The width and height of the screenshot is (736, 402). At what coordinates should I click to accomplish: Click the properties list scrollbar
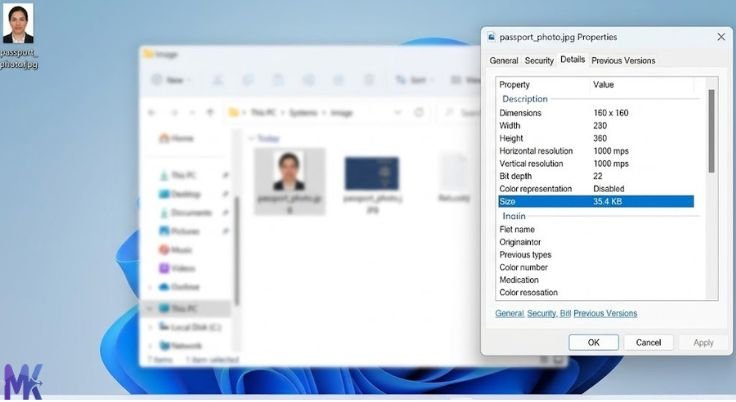pos(712,131)
